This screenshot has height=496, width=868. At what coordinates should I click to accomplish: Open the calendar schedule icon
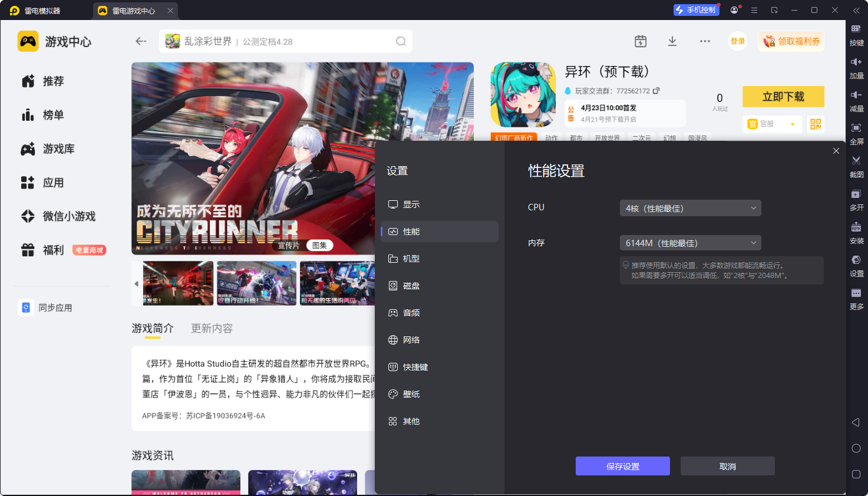[641, 41]
